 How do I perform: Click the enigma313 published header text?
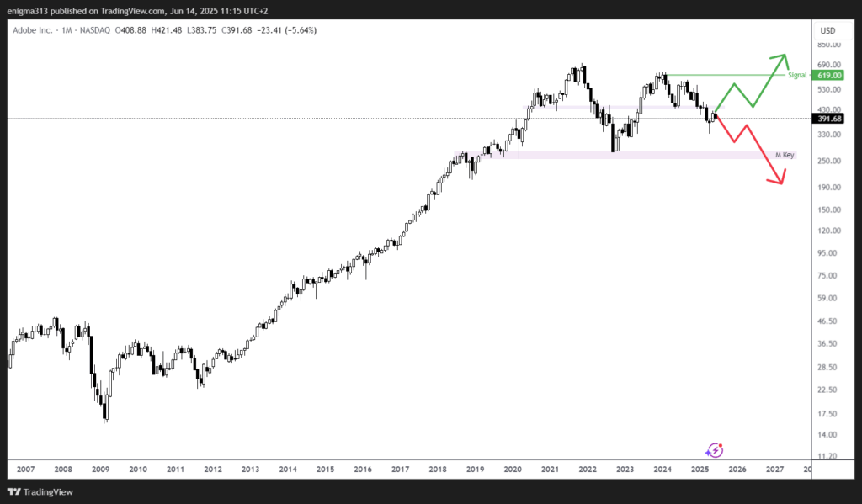[x=137, y=11]
